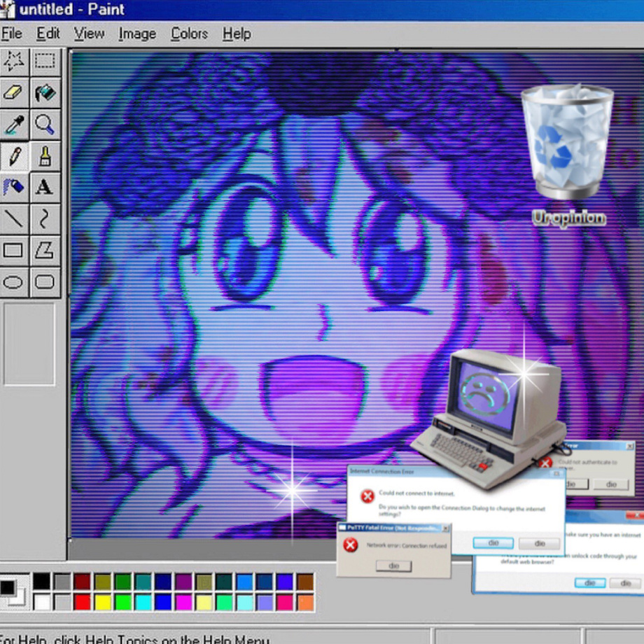This screenshot has height=644, width=644.
Task: Choose the yellow palette swatch
Action: (x=103, y=602)
